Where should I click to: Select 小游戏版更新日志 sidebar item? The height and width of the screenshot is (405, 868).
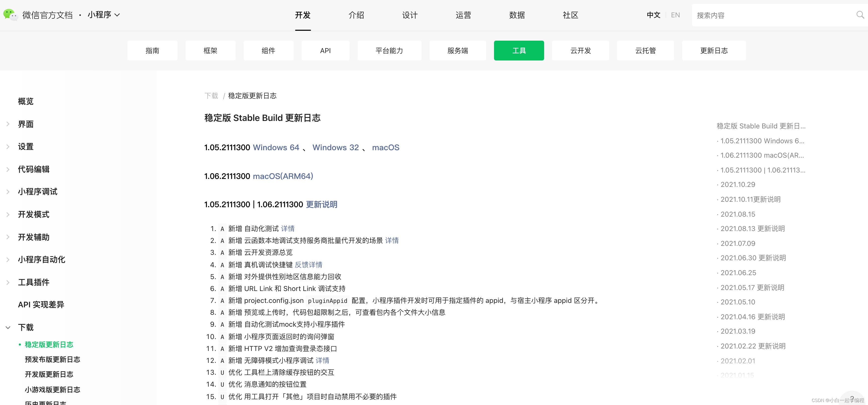pos(53,390)
